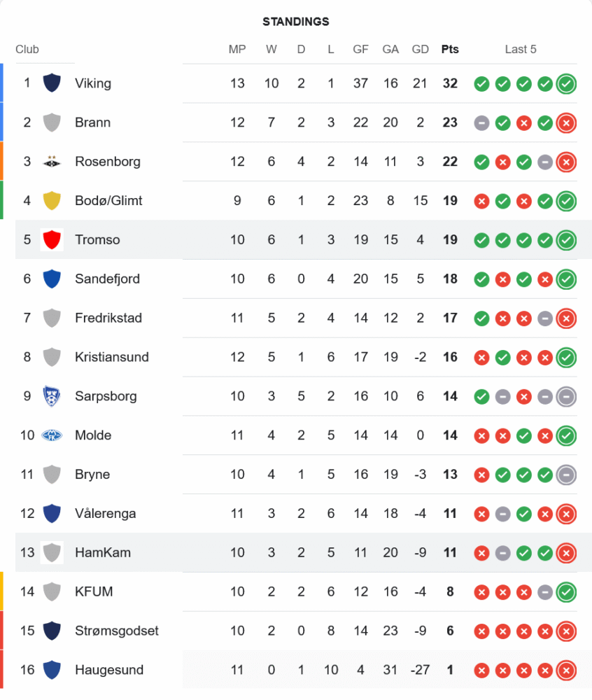Click the Club column header
This screenshot has width=592, height=700.
[27, 50]
